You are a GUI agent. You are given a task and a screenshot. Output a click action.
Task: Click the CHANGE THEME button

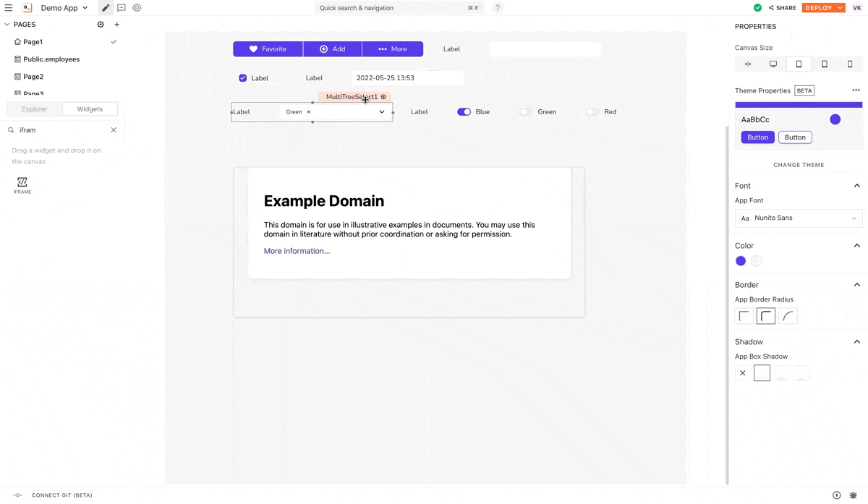[x=799, y=165]
